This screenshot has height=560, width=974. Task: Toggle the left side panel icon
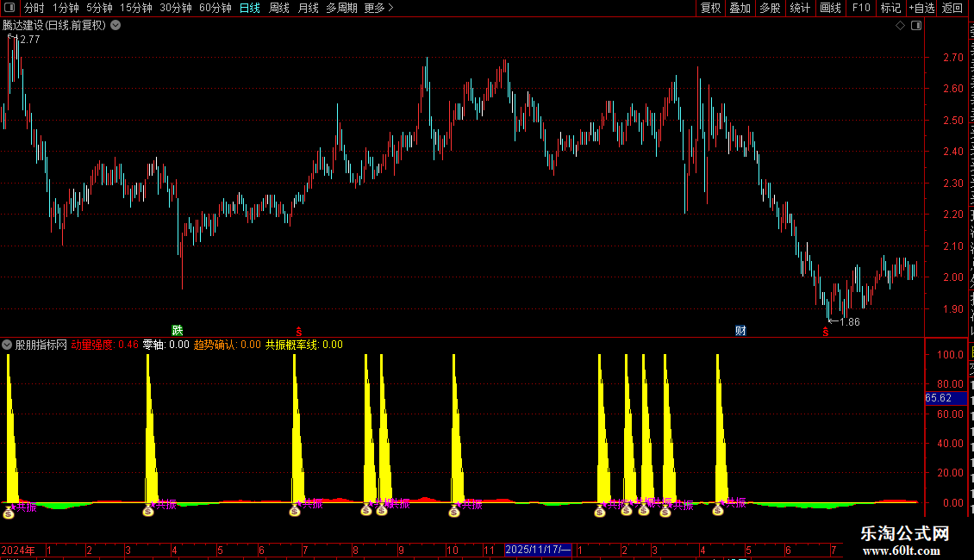coord(9,8)
